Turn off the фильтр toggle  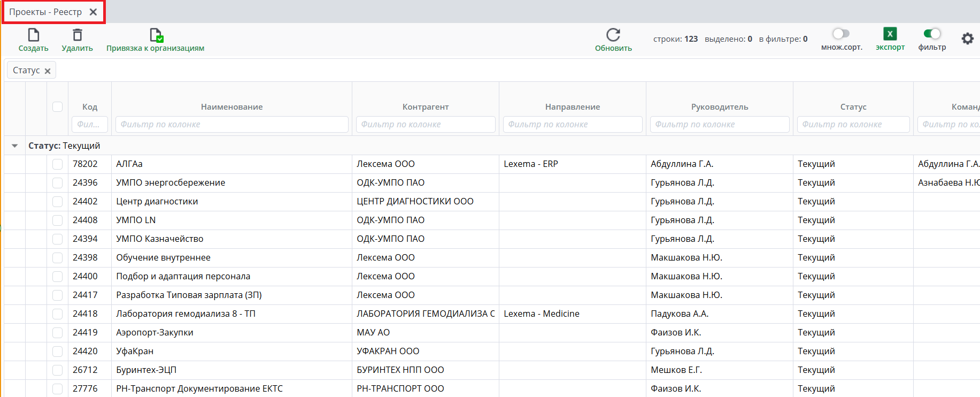[932, 34]
